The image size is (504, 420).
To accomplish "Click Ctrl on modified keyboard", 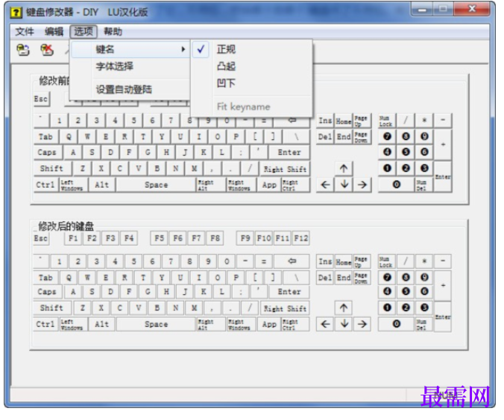I will click(45, 325).
